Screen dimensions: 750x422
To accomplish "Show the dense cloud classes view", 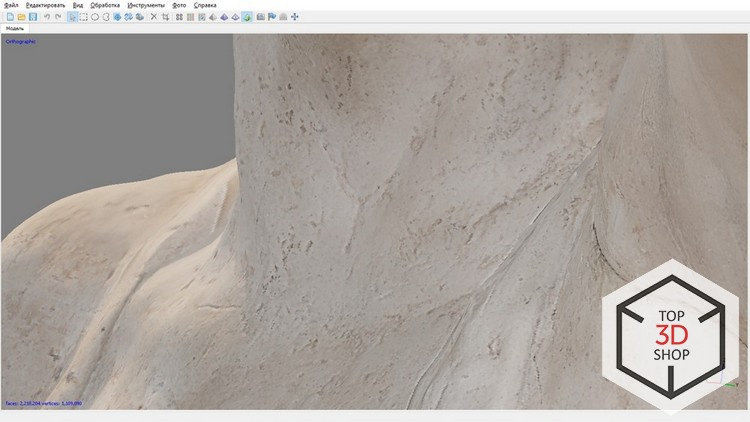I will click(202, 17).
